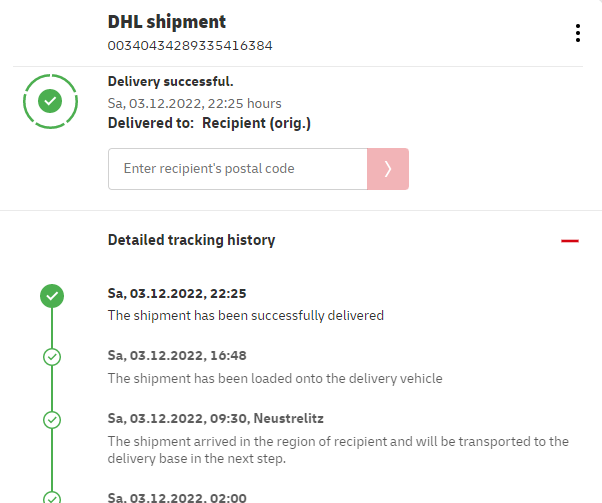Click the 'Delivery successful.' status text
Viewport: 602px width, 503px height.
point(170,82)
